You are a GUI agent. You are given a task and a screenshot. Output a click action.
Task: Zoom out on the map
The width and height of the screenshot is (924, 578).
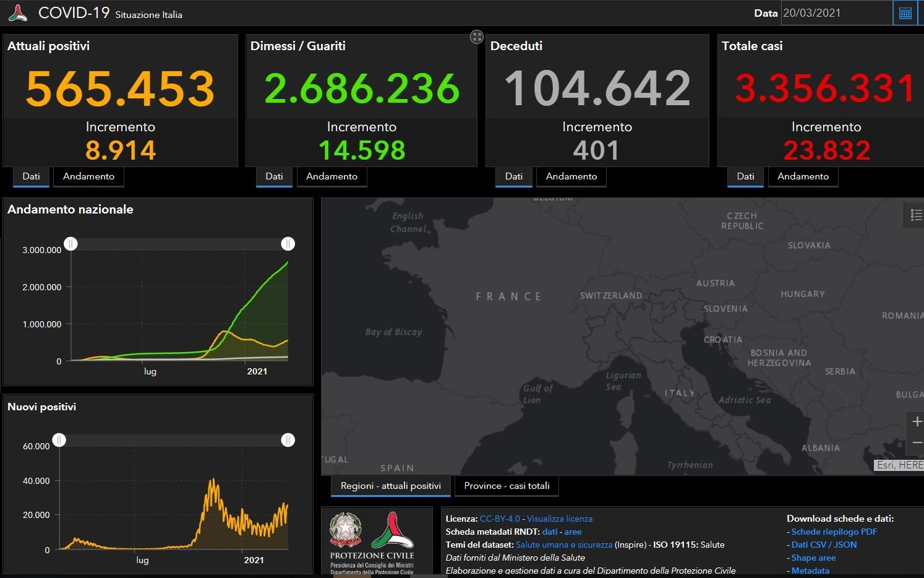click(917, 443)
